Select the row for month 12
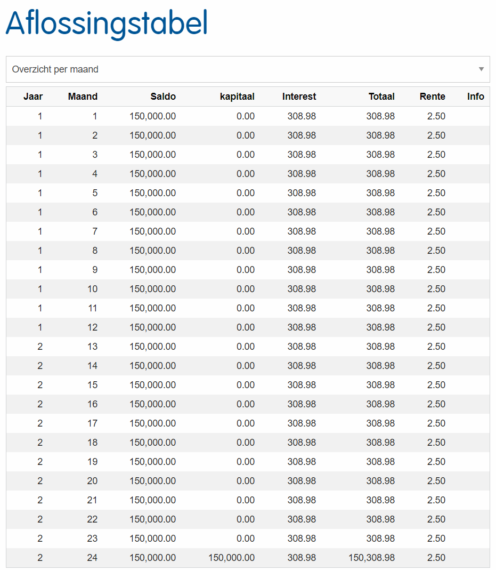 point(248,328)
